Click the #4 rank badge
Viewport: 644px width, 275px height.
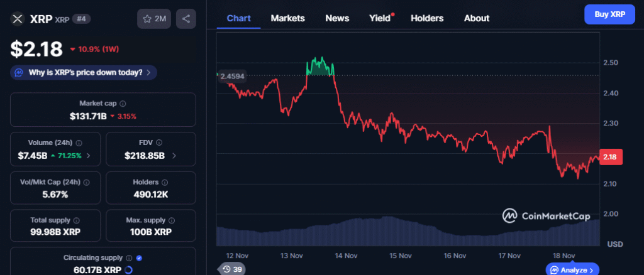coord(81,19)
